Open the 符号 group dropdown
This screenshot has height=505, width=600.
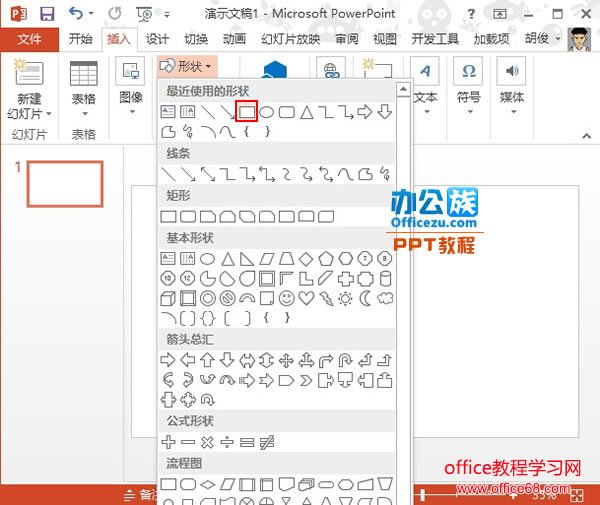468,86
